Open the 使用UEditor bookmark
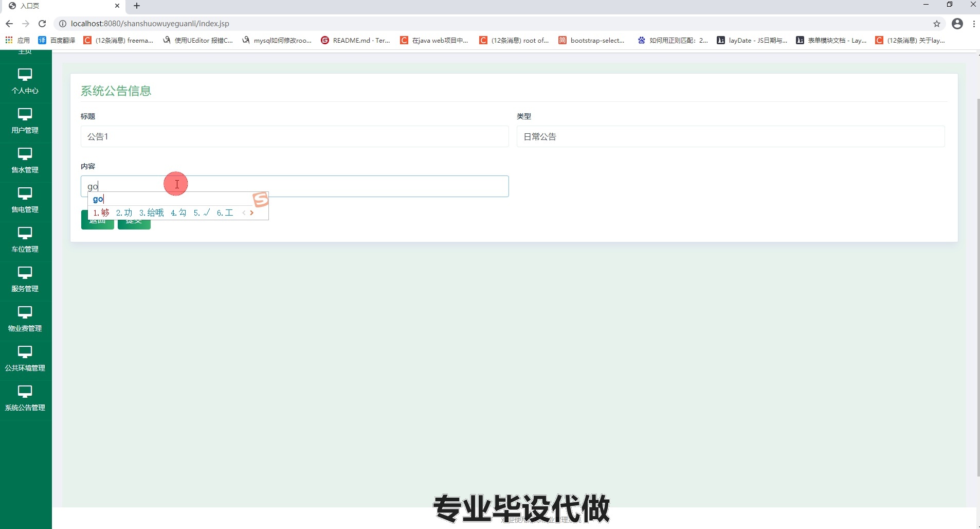This screenshot has height=529, width=980. pyautogui.click(x=198, y=40)
